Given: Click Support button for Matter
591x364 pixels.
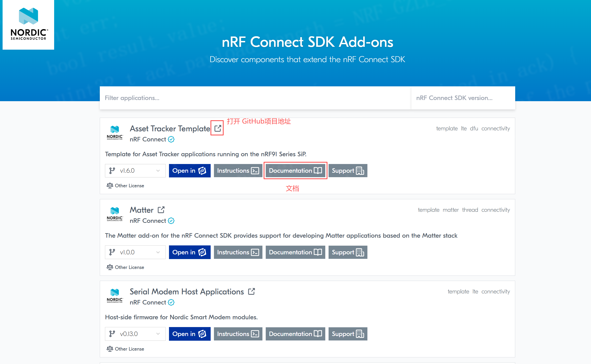Looking at the screenshot, I should click(x=348, y=252).
